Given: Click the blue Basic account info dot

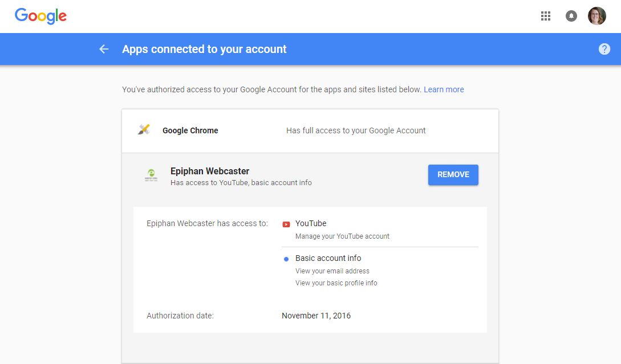Looking at the screenshot, I should pos(286,259).
